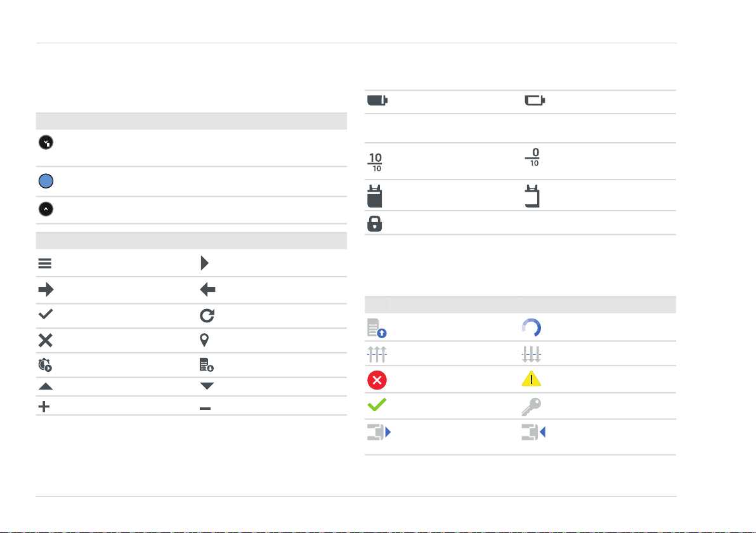Screen dimensions: 756x533
Task: Click the hamburger menu icon
Action: (x=45, y=264)
